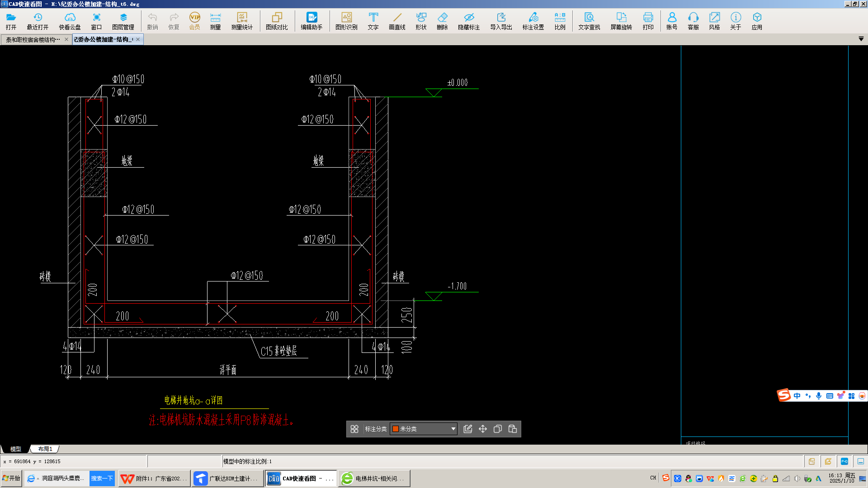Screen dimensions: 868x488
Task: Open 快看云盘 cloud drive
Action: (70, 21)
